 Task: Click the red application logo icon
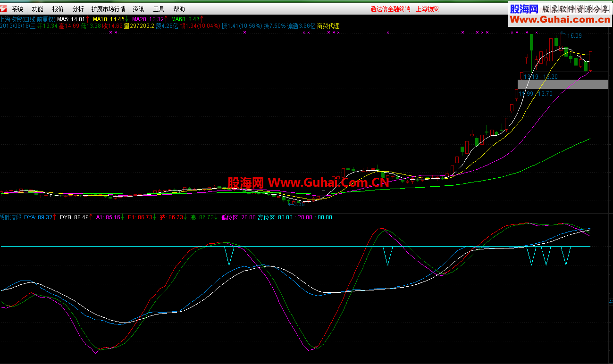pos(4,9)
